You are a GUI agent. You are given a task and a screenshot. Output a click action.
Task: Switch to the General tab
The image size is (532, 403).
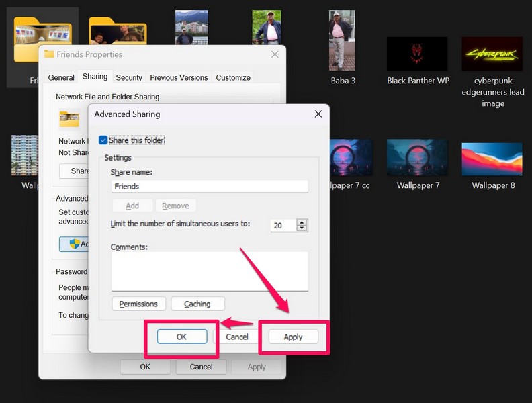61,78
